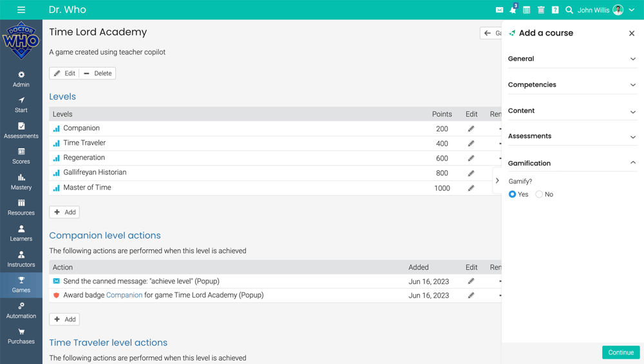Open the notifications bell icon
The height and width of the screenshot is (364, 644).
coord(513,10)
